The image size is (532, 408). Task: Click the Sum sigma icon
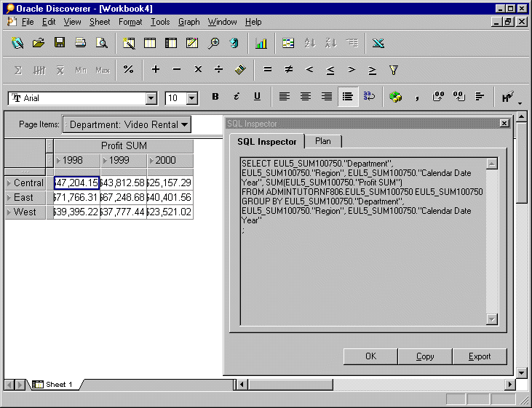click(x=18, y=71)
